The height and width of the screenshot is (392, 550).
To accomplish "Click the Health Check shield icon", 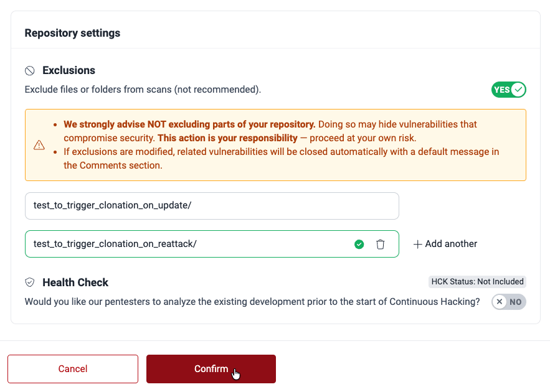I will point(29,282).
